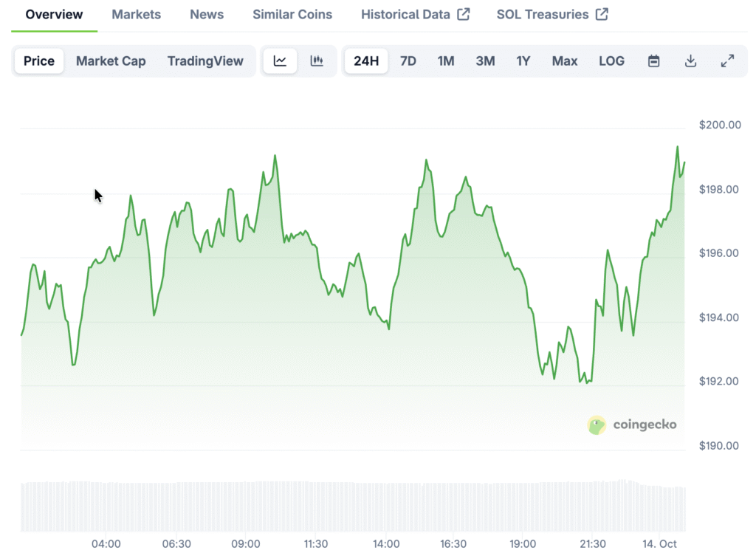
Task: Select the Price chart mode
Action: [39, 61]
